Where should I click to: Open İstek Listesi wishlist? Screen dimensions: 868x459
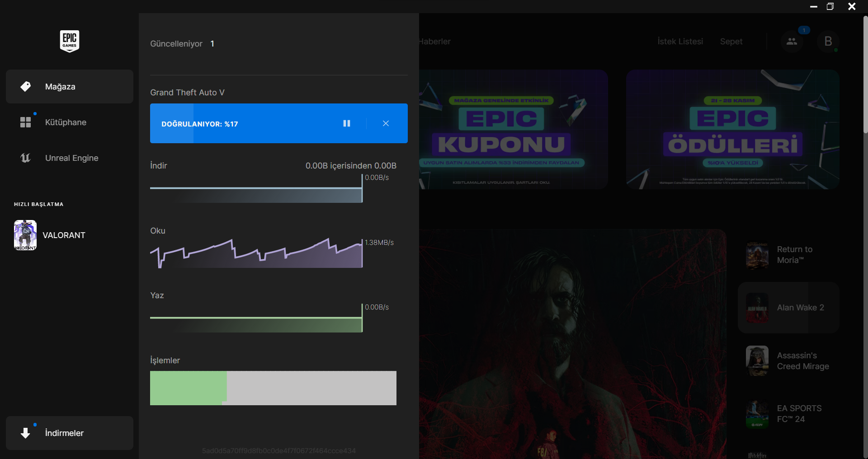pyautogui.click(x=680, y=41)
